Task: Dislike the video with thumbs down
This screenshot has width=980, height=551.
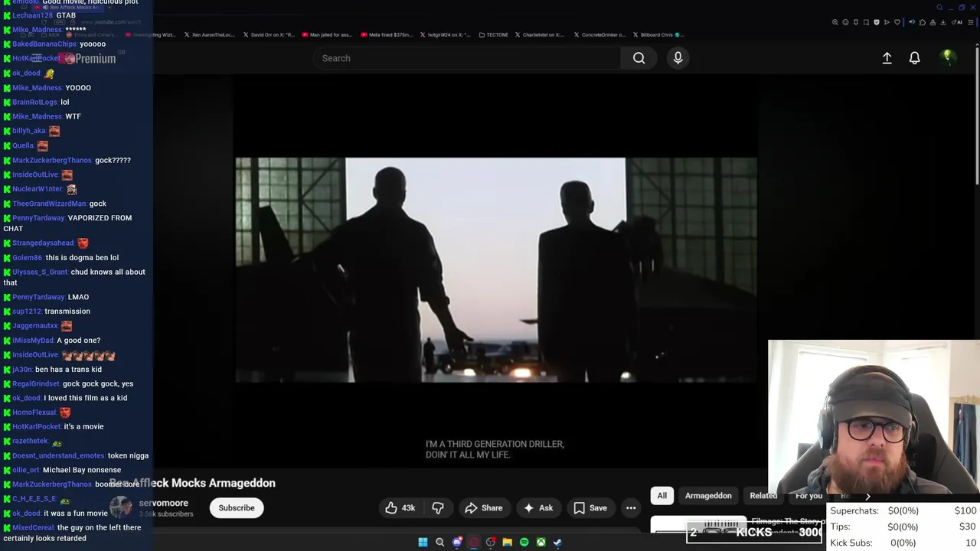Action: [438, 507]
